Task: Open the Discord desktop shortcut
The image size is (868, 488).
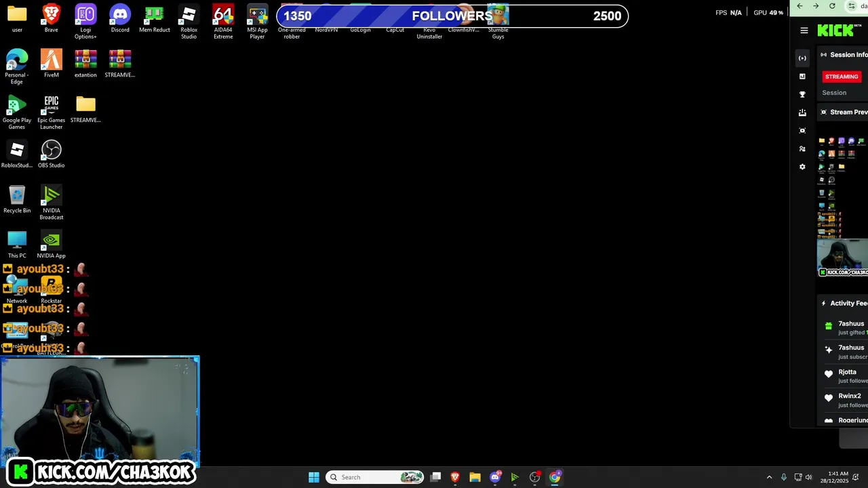Action: point(120,18)
